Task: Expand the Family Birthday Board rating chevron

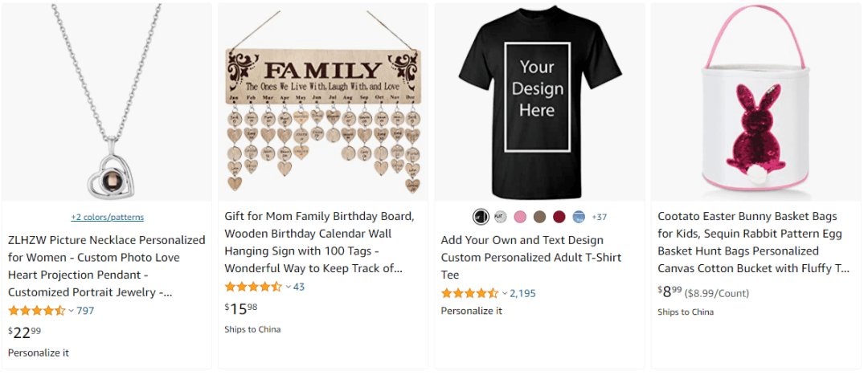Action: (288, 287)
